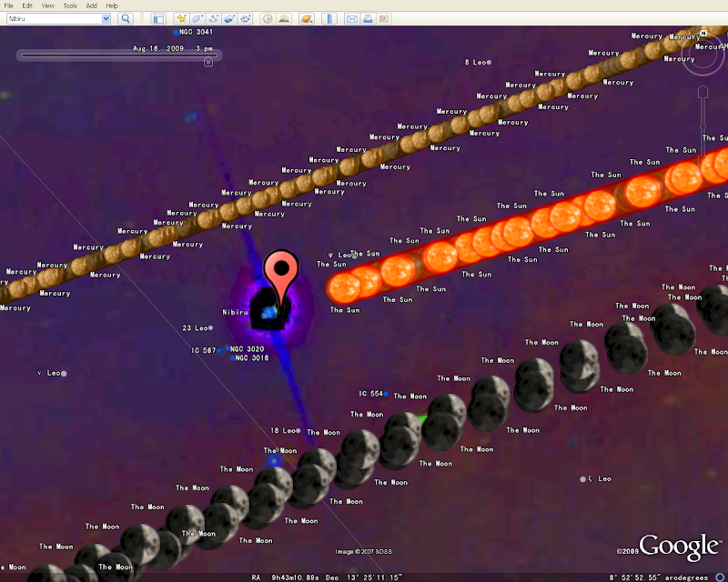Click the IC 567 object label

203,350
